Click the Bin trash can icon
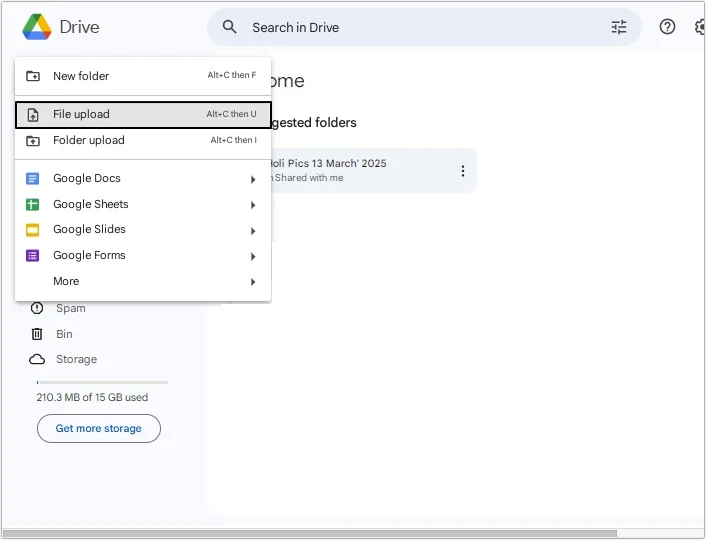Viewport: 707px width, 541px height. 37,334
